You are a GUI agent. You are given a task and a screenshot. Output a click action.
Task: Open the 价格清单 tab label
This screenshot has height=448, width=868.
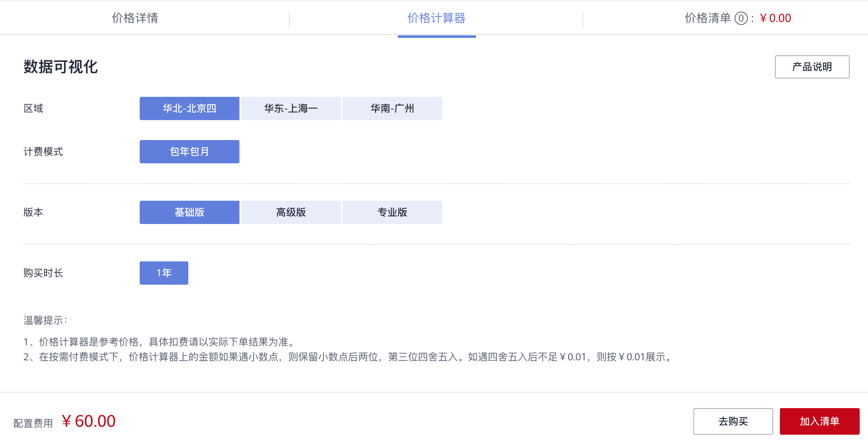(x=708, y=18)
